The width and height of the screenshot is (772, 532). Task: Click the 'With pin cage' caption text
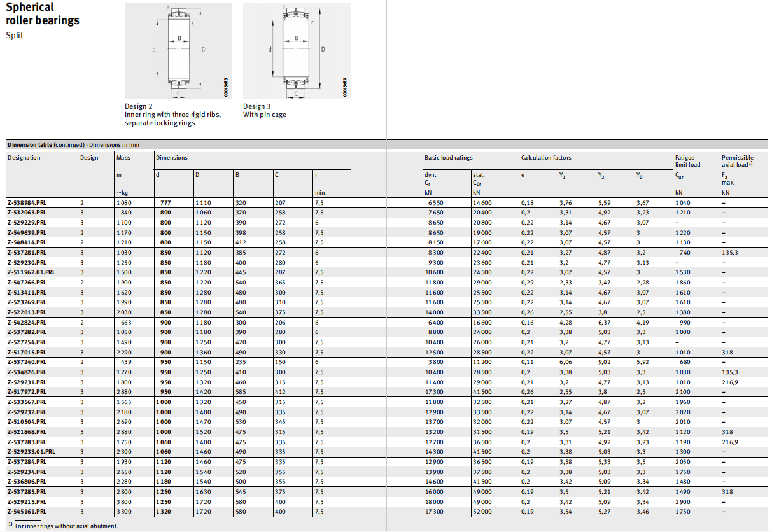point(265,115)
